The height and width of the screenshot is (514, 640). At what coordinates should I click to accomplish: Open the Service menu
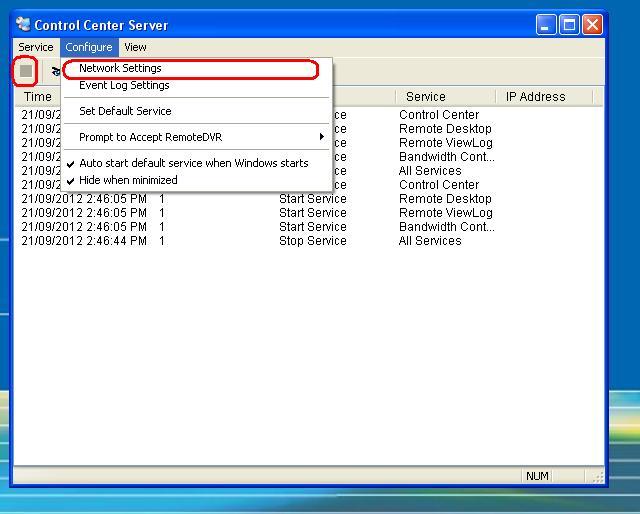(x=36, y=47)
